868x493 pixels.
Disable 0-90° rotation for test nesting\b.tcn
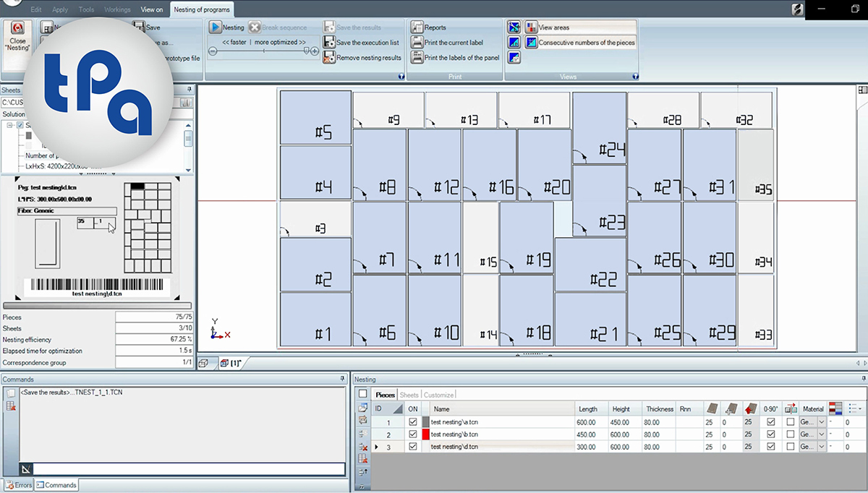pos(770,434)
